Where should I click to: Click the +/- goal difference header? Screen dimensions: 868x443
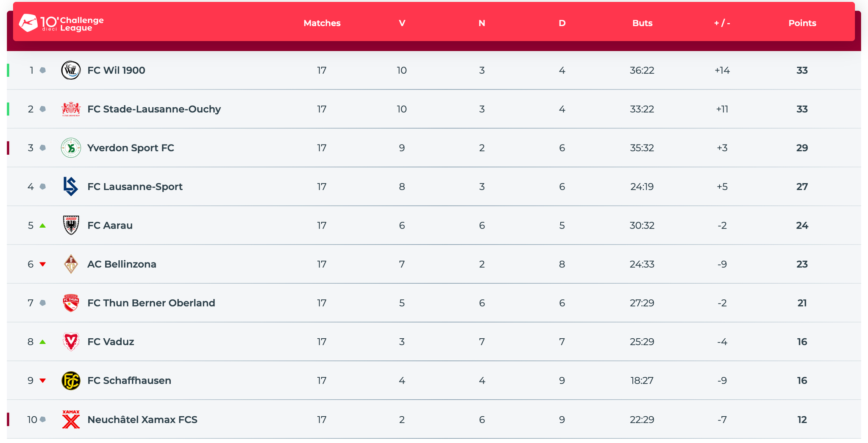coord(722,23)
